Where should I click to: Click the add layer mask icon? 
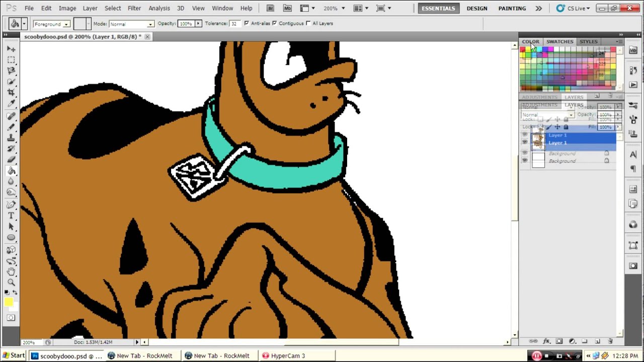pos(559,341)
